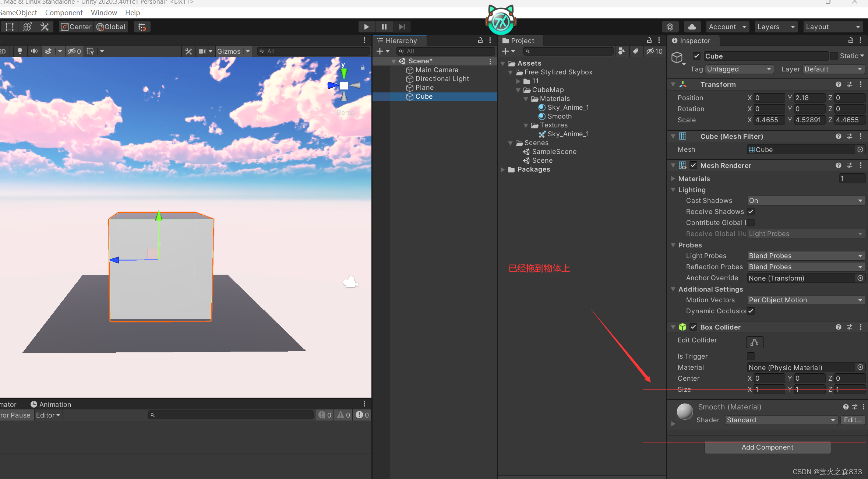
Task: Click the Pause button in toolbar
Action: 384,27
